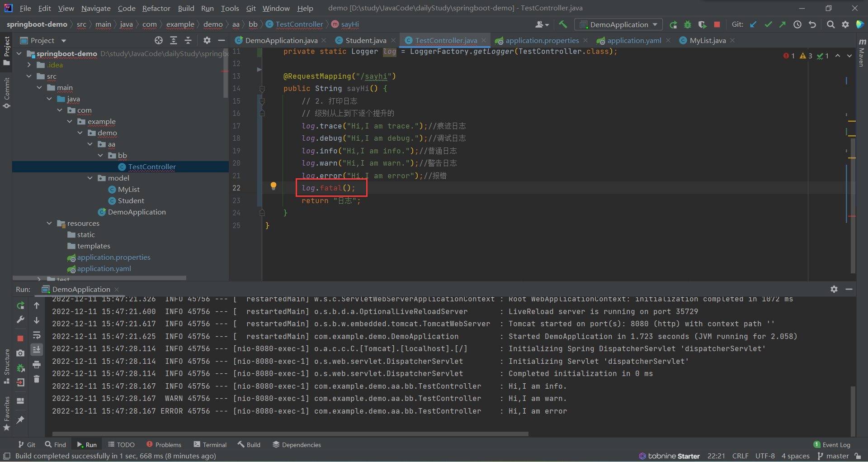Collapse the springboot-demo root node
This screenshot has height=462, width=868.
(x=19, y=54)
